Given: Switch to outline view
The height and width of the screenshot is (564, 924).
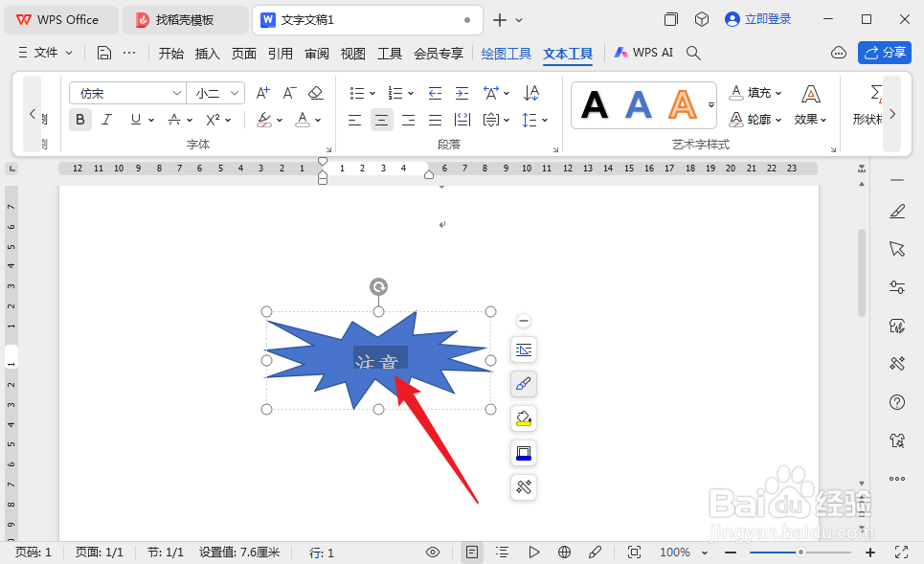Looking at the screenshot, I should coord(502,553).
